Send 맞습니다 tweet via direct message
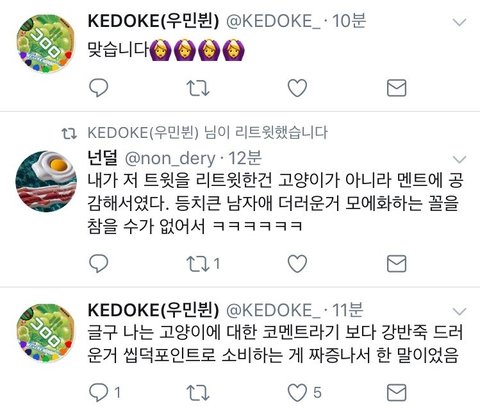The width and height of the screenshot is (480, 408). pos(396,88)
